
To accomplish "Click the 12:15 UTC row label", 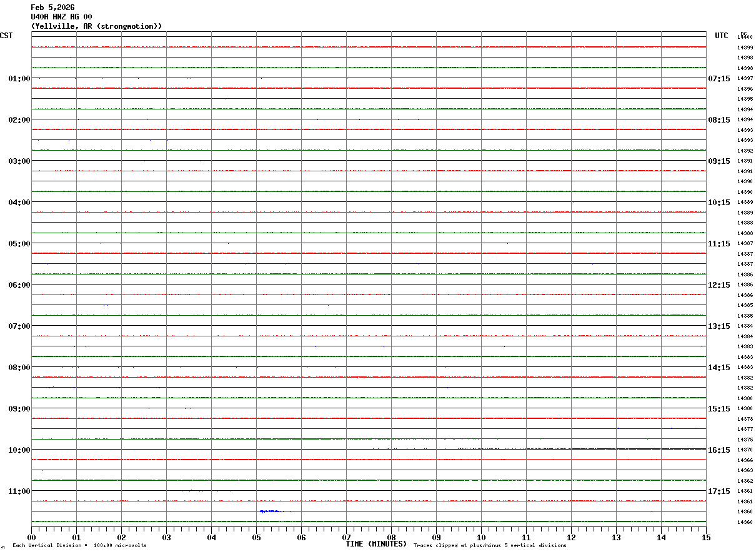I will pyautogui.click(x=719, y=285).
